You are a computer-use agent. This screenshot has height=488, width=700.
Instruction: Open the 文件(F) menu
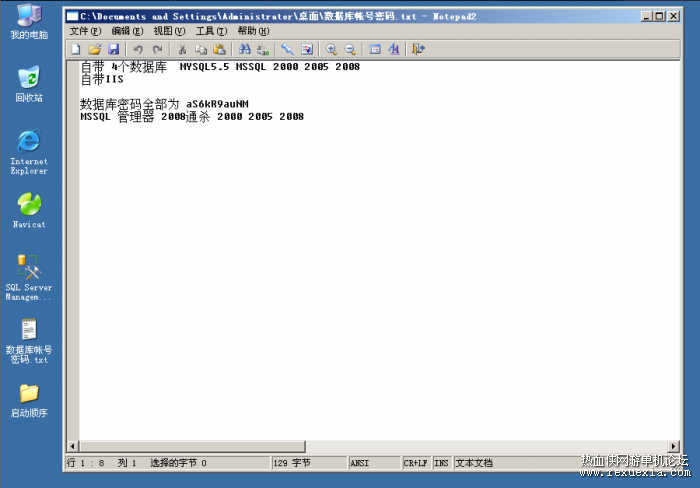(x=85, y=31)
